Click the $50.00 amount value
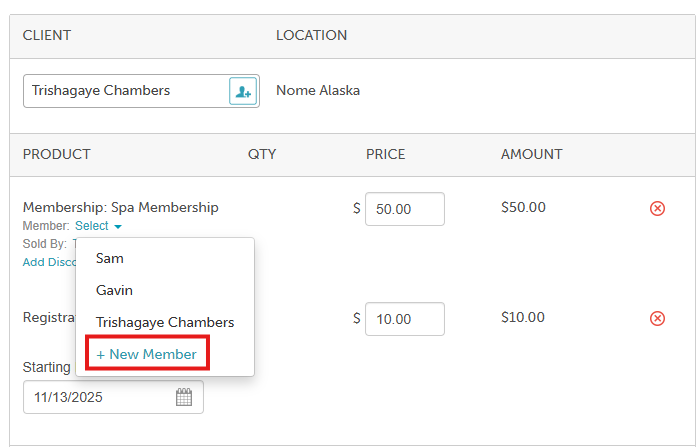 tap(523, 208)
